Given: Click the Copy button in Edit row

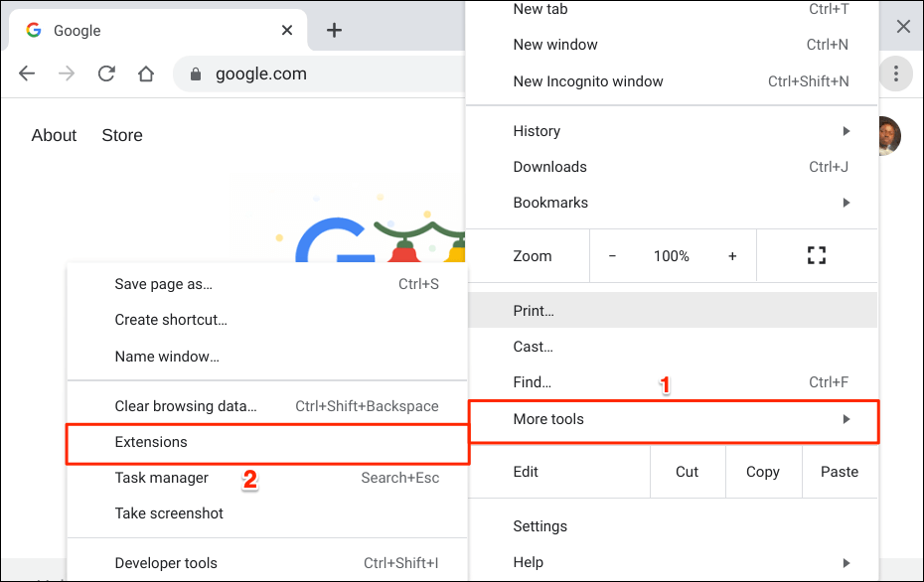Looking at the screenshot, I should pos(762,472).
